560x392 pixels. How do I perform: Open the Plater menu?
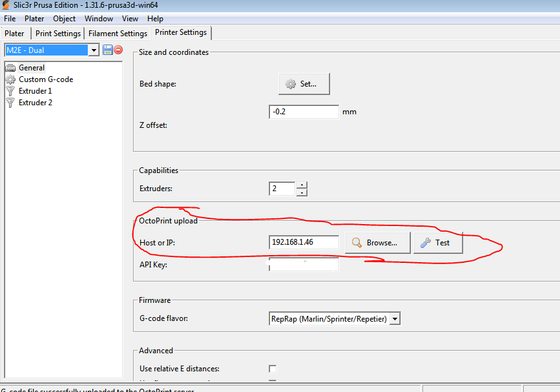point(34,19)
